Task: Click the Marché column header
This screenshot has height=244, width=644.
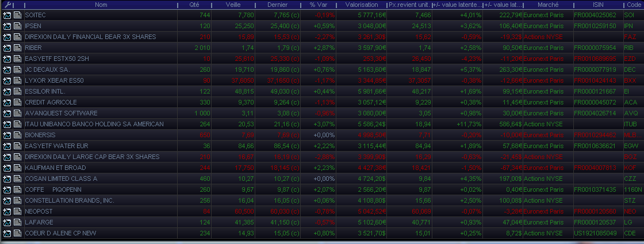Action: point(548,5)
